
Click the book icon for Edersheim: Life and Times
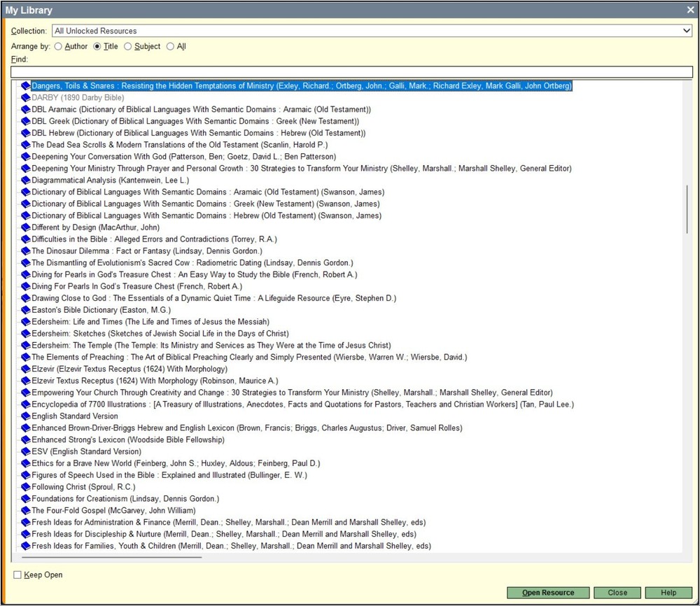[26, 322]
